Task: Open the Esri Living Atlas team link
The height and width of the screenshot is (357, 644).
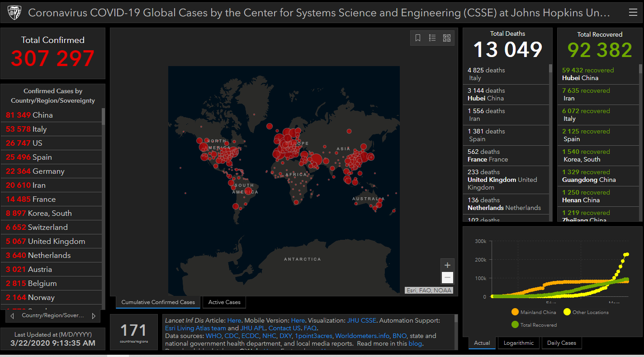Action: point(195,328)
